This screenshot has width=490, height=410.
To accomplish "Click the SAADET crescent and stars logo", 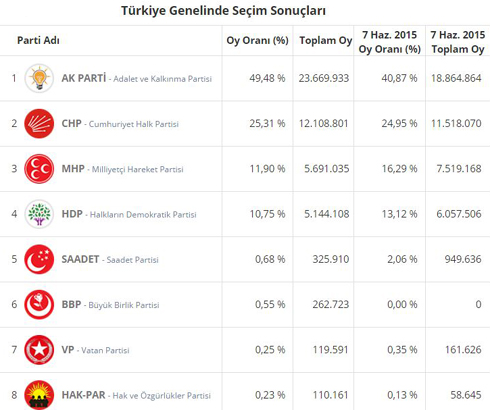I will click(39, 259).
